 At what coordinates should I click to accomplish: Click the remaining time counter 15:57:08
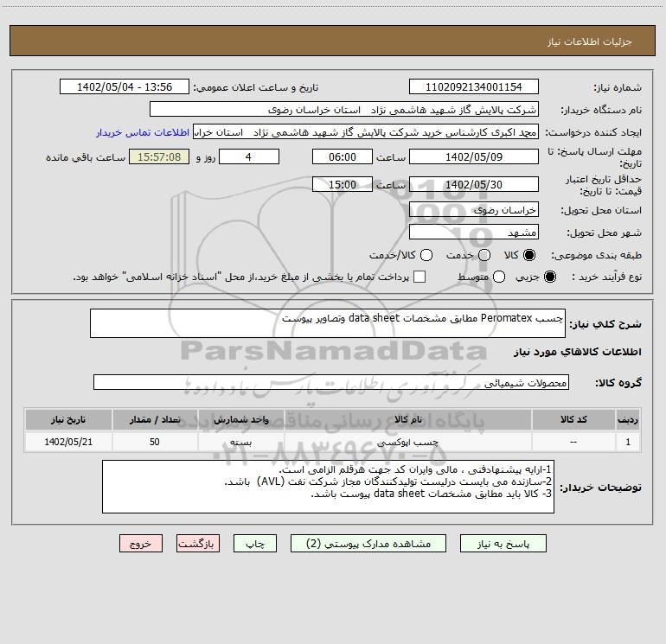pos(159,156)
